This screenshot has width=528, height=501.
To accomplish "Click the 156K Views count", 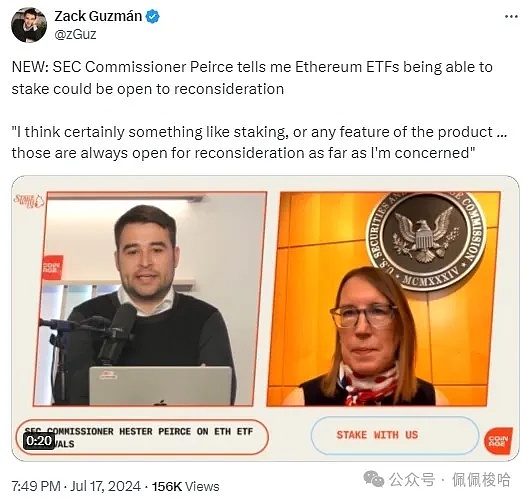I will click(186, 487).
